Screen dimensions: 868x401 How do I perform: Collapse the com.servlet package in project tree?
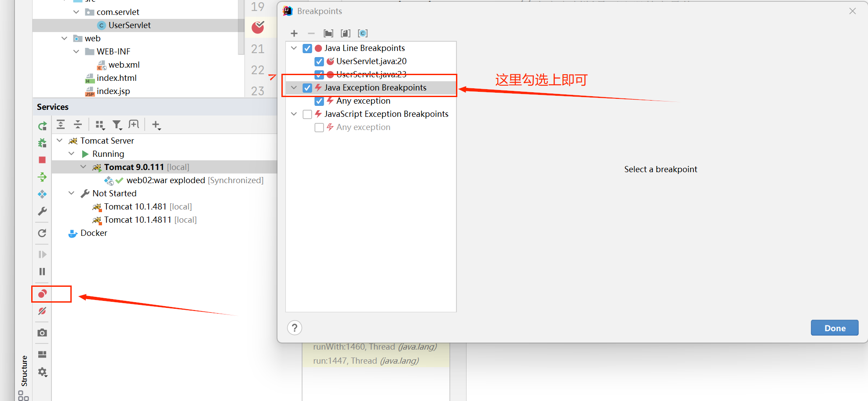pyautogui.click(x=77, y=12)
